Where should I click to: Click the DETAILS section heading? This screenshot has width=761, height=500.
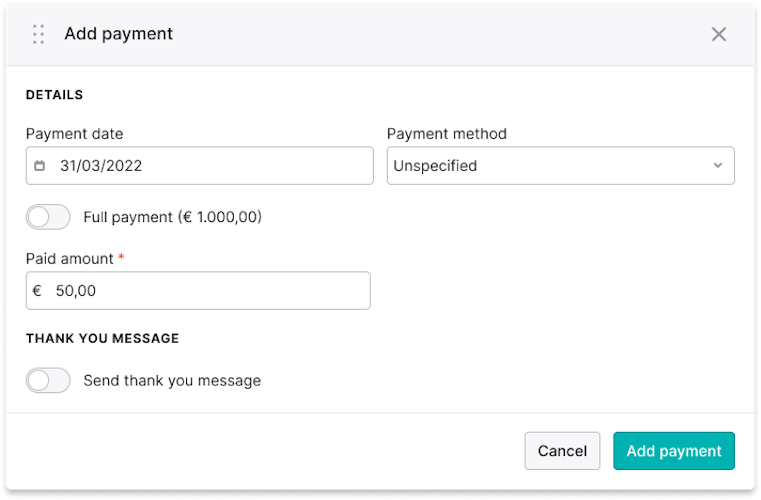point(54,95)
